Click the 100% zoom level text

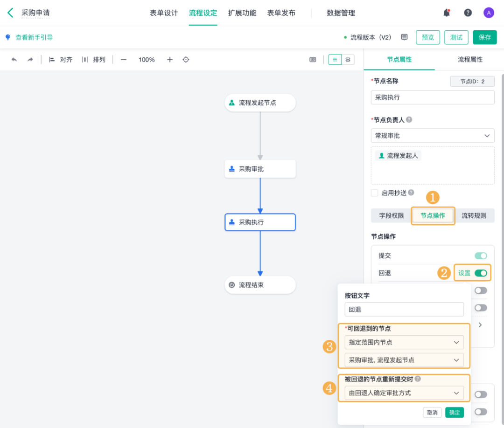(147, 59)
